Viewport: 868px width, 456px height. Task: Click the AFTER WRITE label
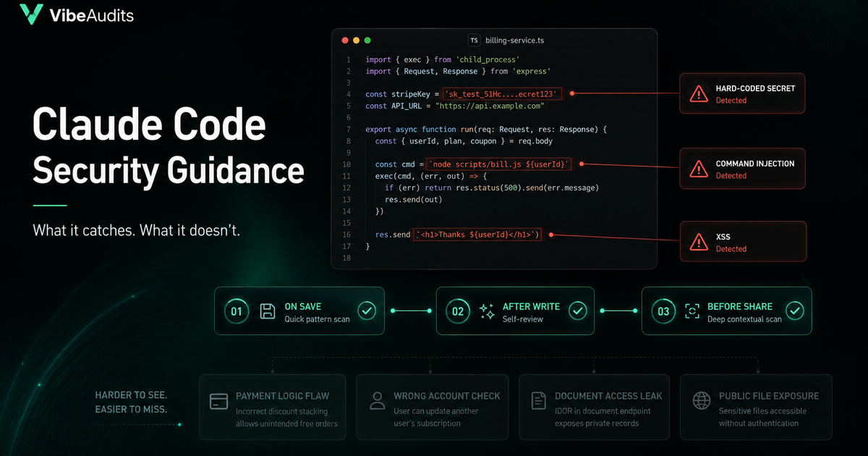click(531, 306)
